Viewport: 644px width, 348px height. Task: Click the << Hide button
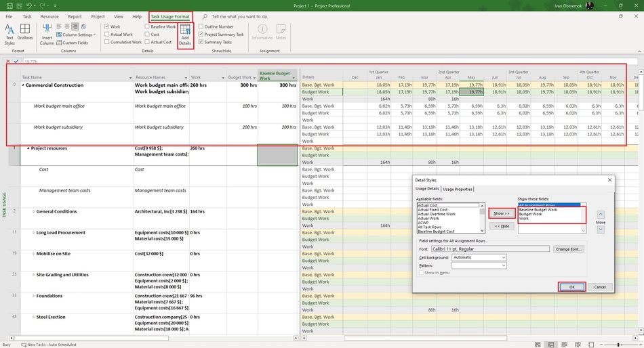click(502, 226)
